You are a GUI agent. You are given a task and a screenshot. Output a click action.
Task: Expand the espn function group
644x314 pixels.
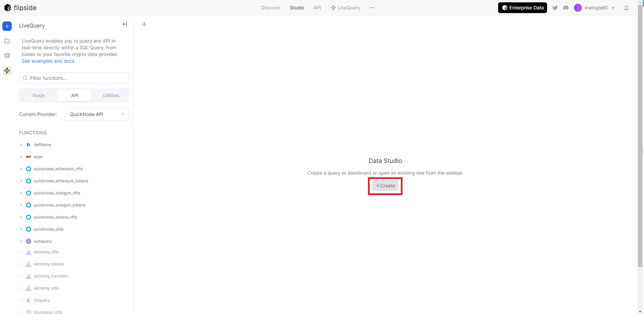point(21,157)
